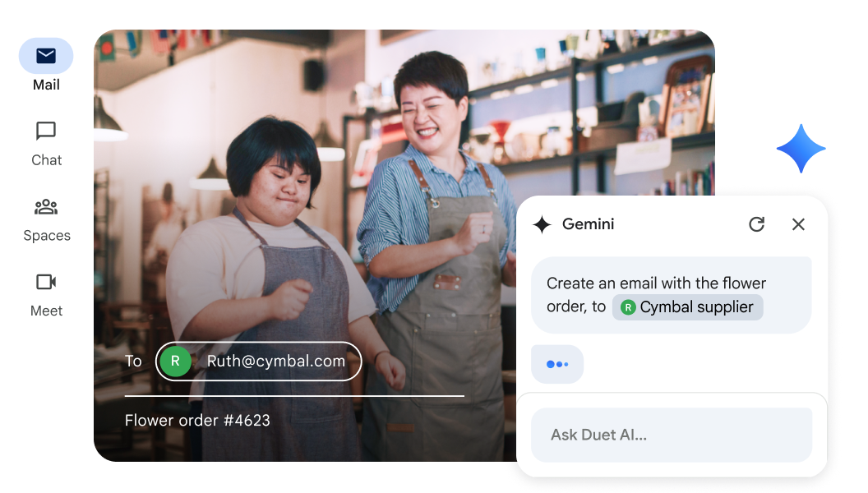Switch to the Spaces tab label
868x493 pixels.
click(x=47, y=235)
